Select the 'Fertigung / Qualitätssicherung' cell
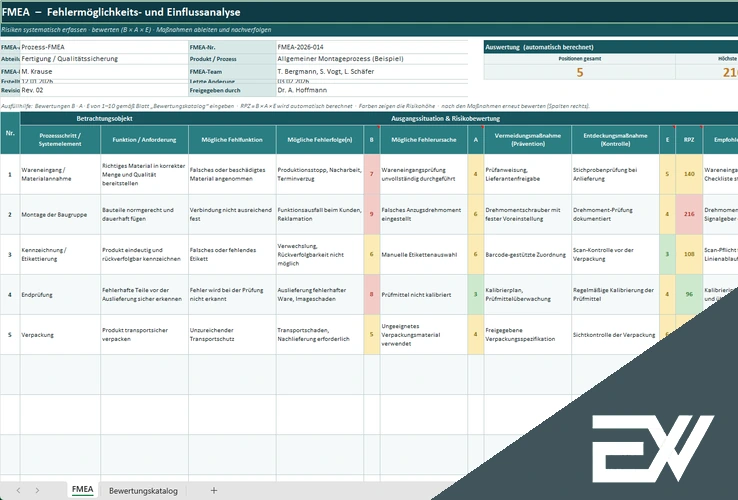The image size is (738, 500). click(x=104, y=59)
